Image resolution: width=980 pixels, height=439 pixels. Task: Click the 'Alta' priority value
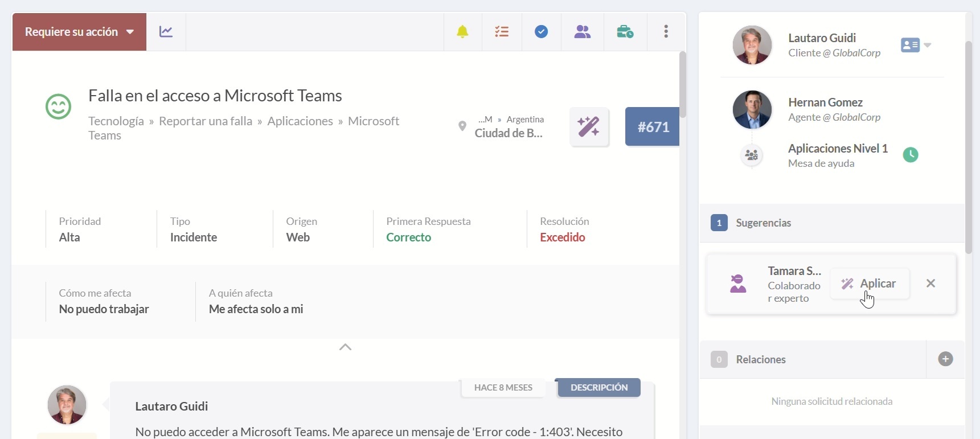pos(69,237)
